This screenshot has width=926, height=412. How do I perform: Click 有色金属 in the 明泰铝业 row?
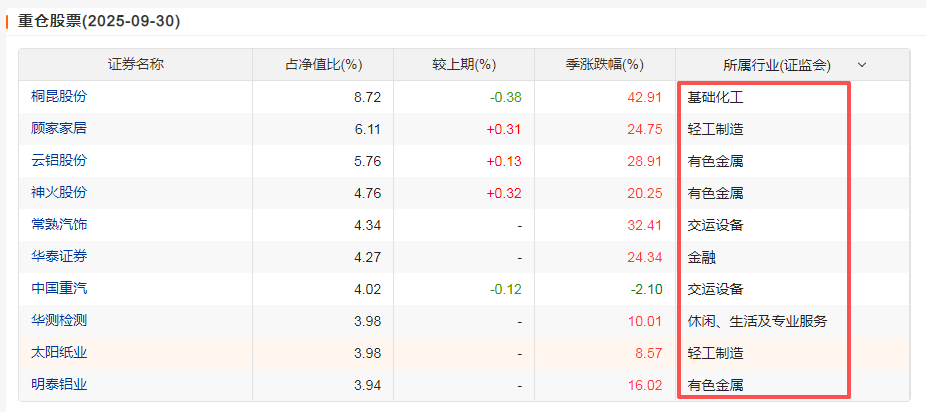pos(715,386)
